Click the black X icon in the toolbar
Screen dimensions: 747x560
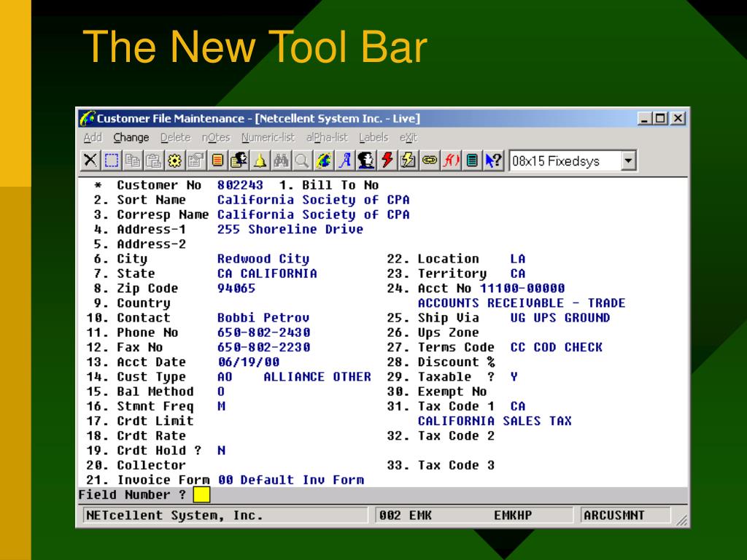coord(90,160)
